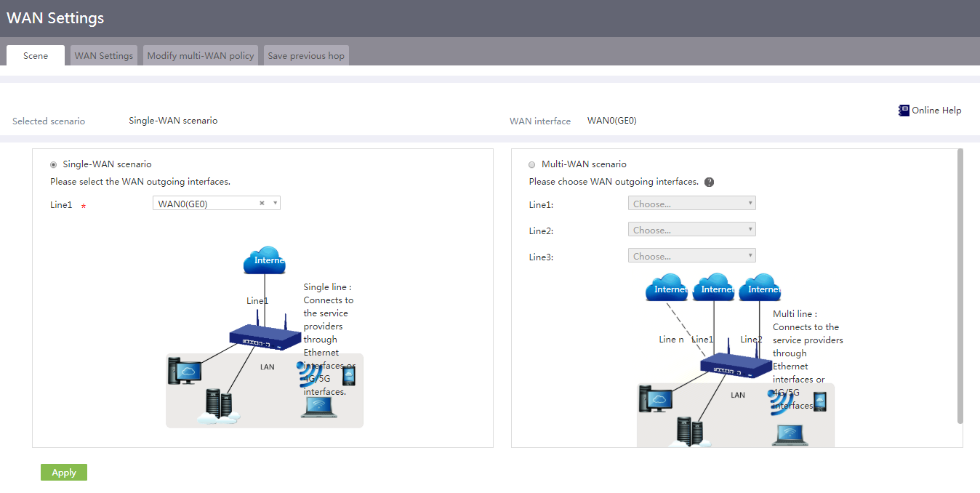Viewport: 980px width, 493px height.
Task: Click the desktop computer icon in the single-WAN diagram
Action: (x=185, y=372)
